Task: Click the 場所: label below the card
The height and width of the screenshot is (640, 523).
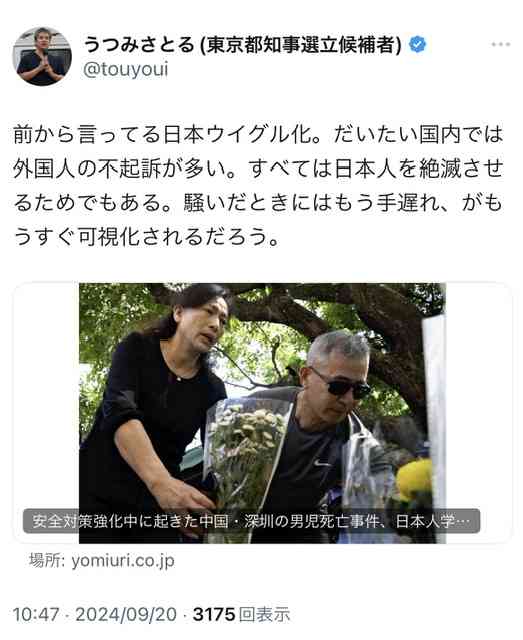Action: (47, 561)
